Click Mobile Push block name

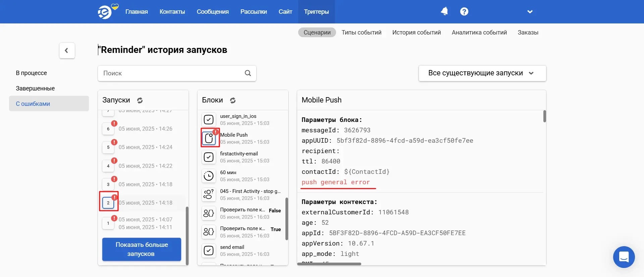(234, 135)
